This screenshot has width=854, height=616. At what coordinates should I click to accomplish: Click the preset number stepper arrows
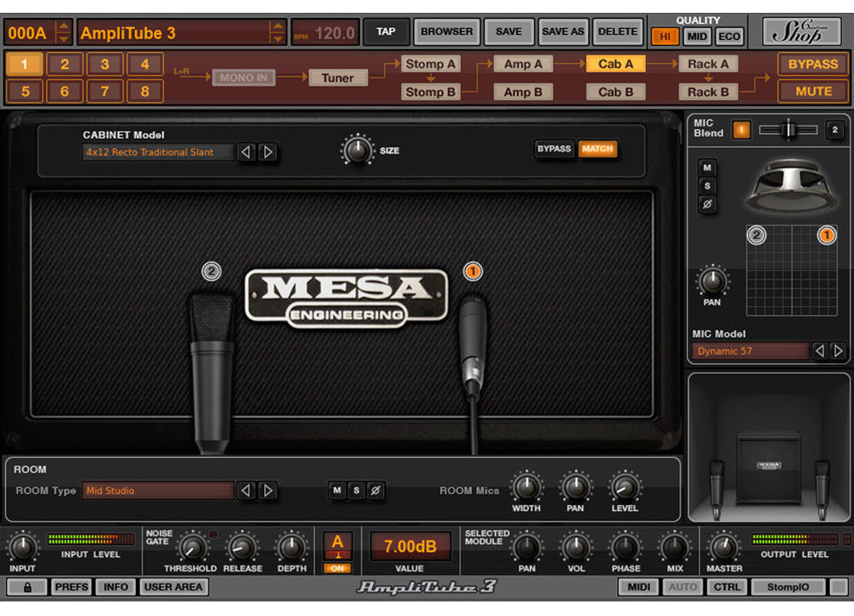(x=64, y=32)
